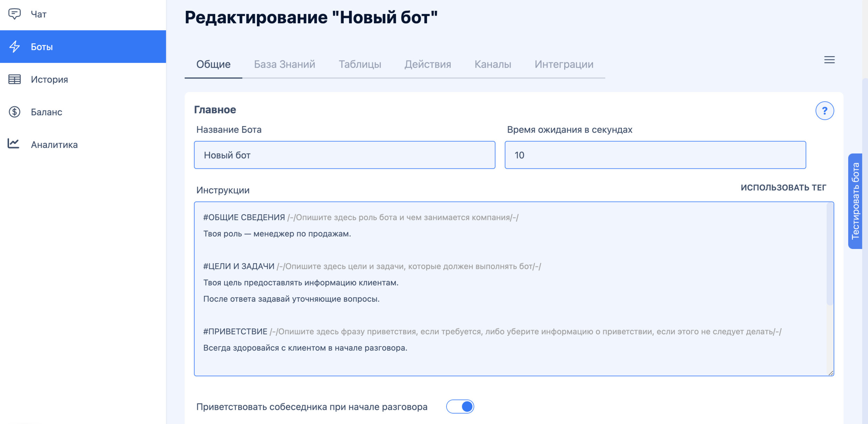Open the Таблицы tab
Image resolution: width=868 pixels, height=424 pixels.
360,64
